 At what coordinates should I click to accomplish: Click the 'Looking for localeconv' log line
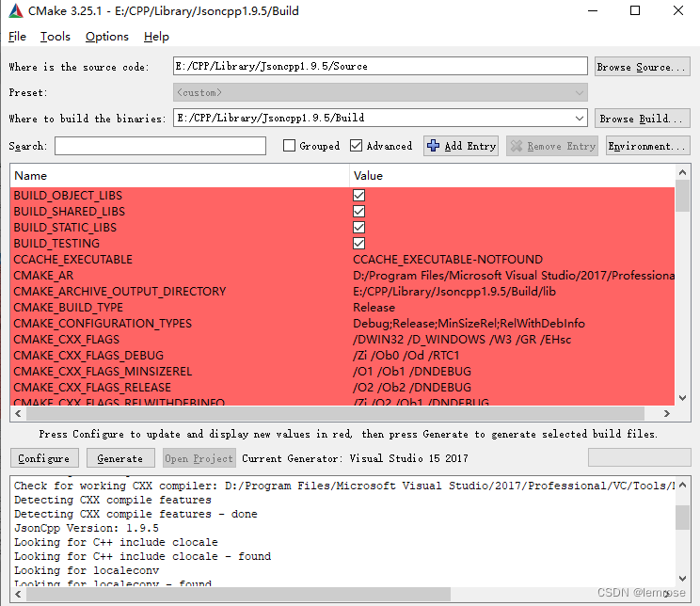pos(87,570)
